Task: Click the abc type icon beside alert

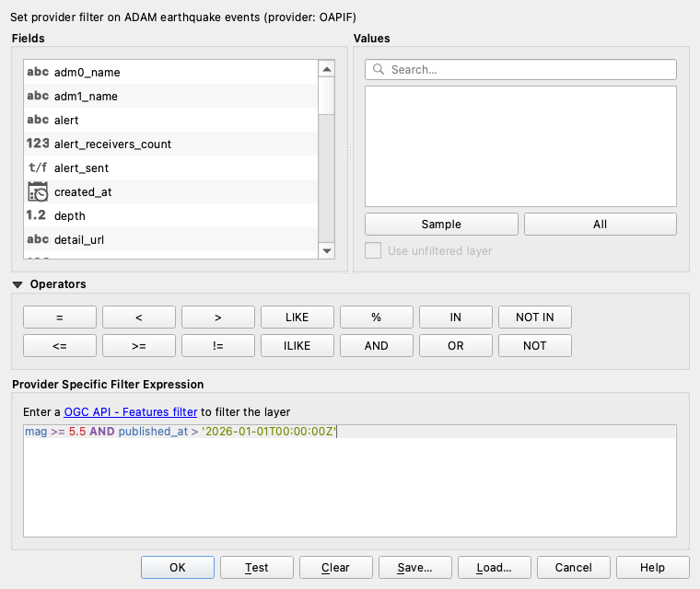Action: point(38,120)
